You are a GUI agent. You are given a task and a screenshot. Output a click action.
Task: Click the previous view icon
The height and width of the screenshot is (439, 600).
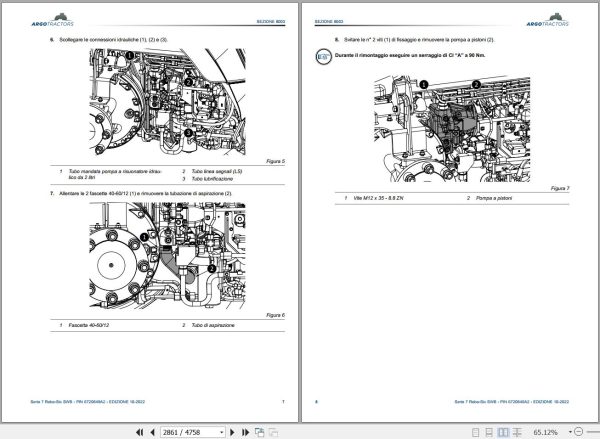click(259, 432)
